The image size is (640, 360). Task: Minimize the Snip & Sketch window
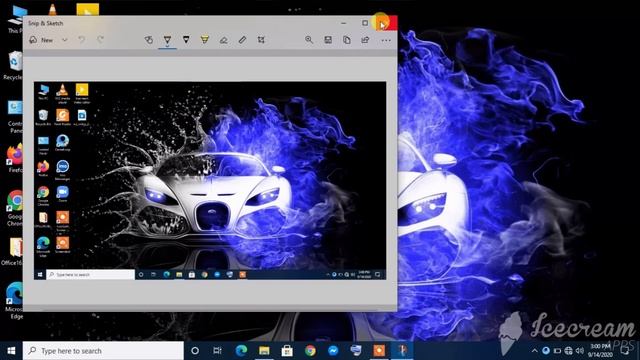click(344, 23)
